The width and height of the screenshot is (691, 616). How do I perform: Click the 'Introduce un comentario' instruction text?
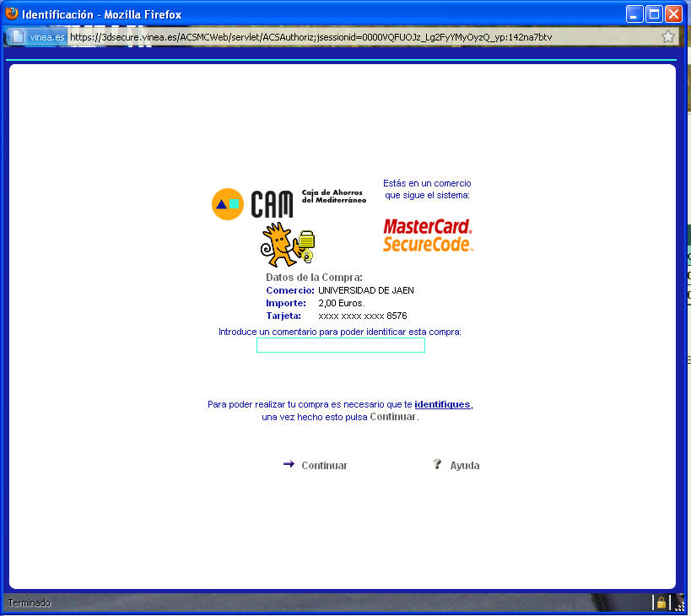pos(340,332)
